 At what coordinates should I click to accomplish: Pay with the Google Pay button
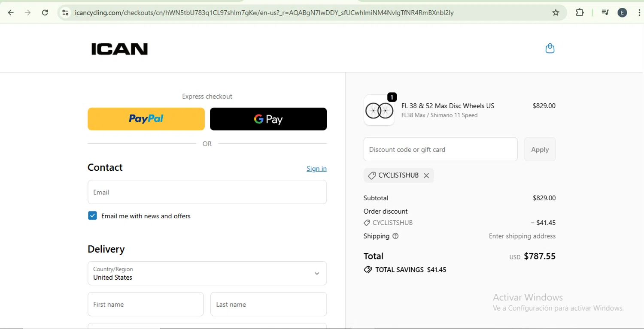(268, 119)
